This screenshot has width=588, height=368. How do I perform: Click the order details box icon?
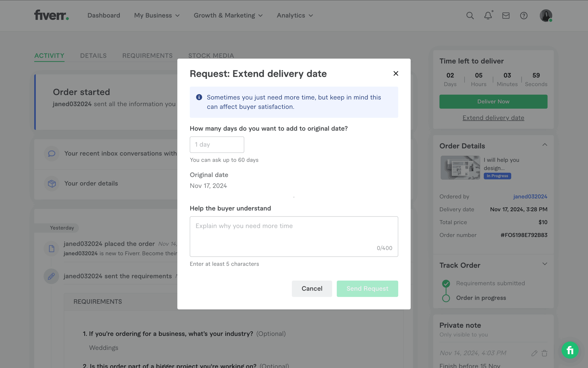pos(52,183)
